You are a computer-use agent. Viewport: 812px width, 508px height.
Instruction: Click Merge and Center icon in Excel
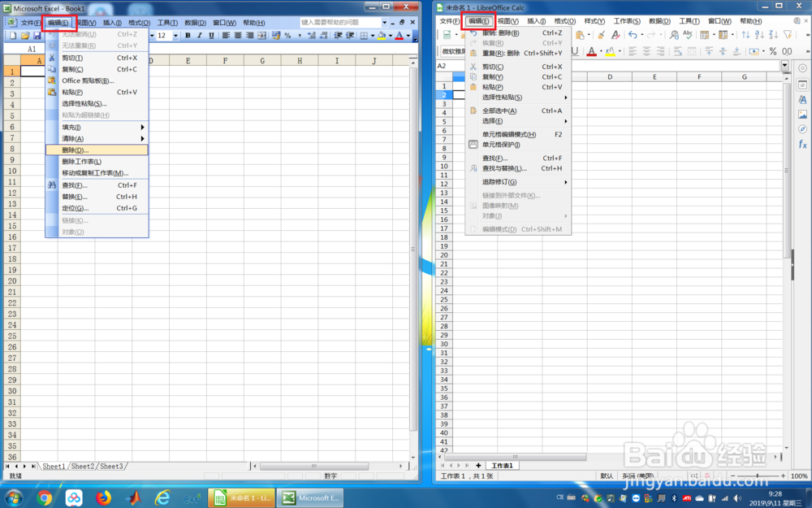pos(262,36)
